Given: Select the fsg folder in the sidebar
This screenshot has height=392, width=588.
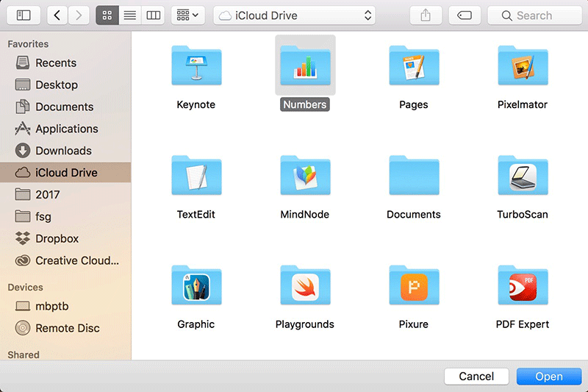Looking at the screenshot, I should tap(65, 216).
